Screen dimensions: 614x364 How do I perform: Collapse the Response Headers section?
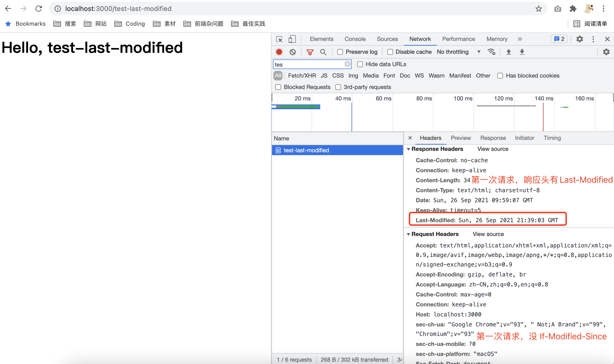[x=408, y=149]
